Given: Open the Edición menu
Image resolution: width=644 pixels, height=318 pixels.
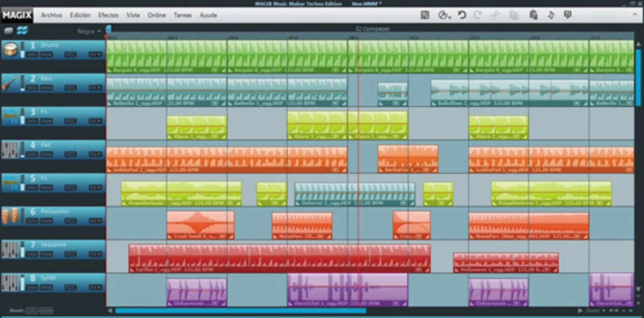Looking at the screenshot, I should (x=80, y=15).
